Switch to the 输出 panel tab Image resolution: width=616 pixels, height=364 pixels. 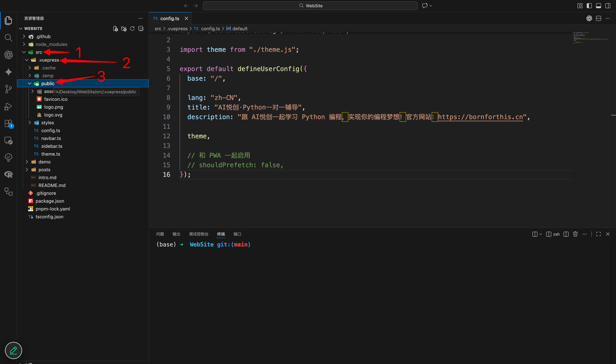pos(176,234)
